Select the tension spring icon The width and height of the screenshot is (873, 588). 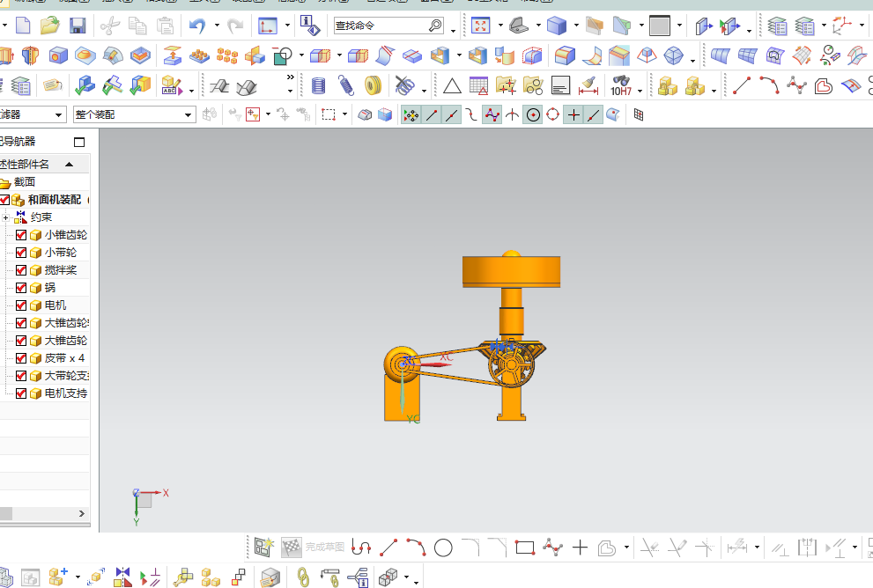(x=345, y=85)
